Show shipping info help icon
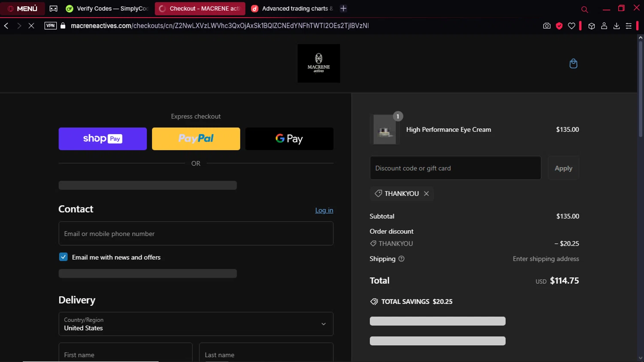The height and width of the screenshot is (362, 644). click(401, 259)
